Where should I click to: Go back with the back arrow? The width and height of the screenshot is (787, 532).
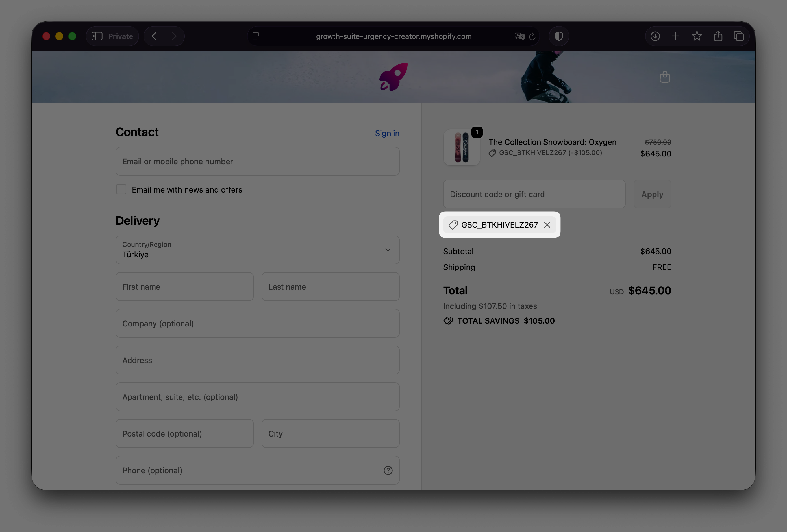[x=155, y=36]
